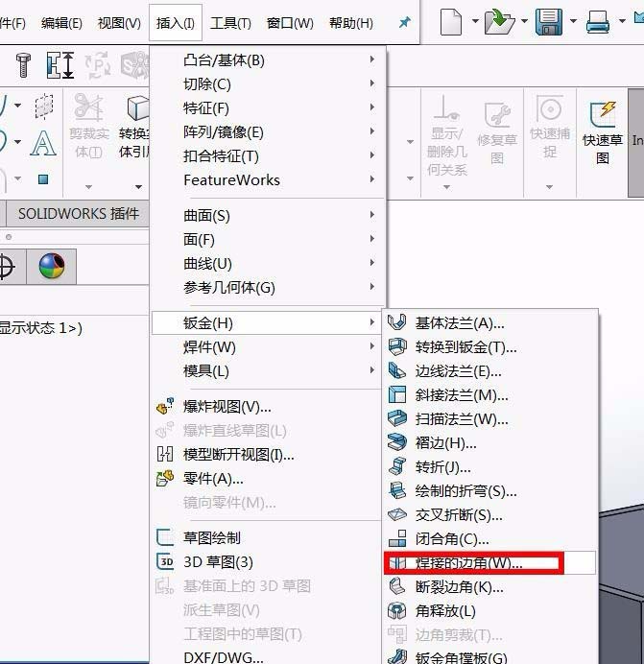
Task: Click the 剪裁实体(T) scissors tool
Action: (x=89, y=126)
